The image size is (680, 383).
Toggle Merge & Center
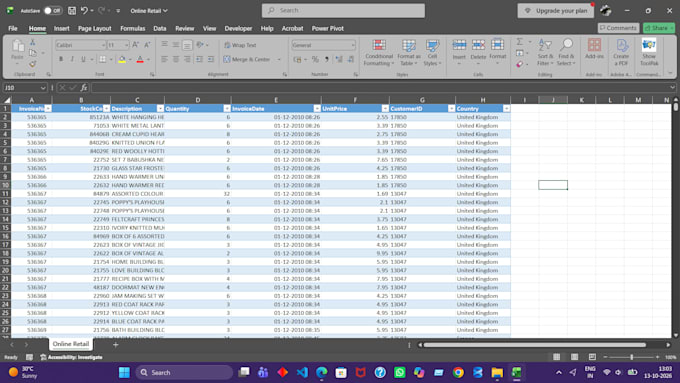[x=247, y=59]
